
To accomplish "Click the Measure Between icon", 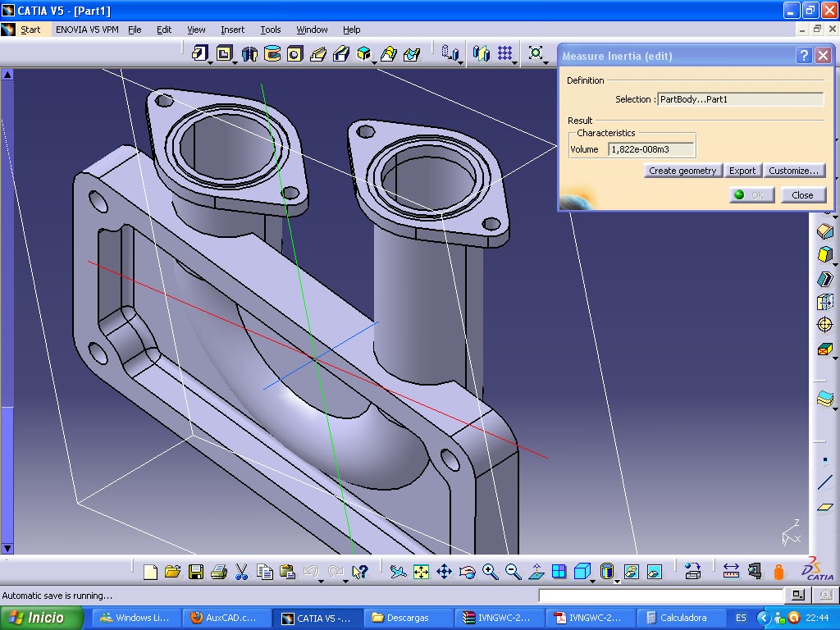I will (731, 572).
